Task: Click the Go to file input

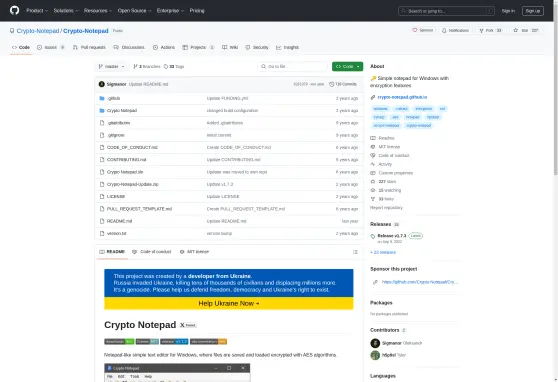Action: point(293,67)
